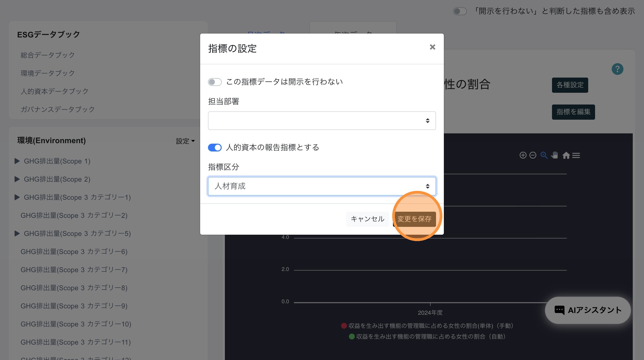Click the 変更を保存 button
This screenshot has width=644, height=360.
pos(414,219)
